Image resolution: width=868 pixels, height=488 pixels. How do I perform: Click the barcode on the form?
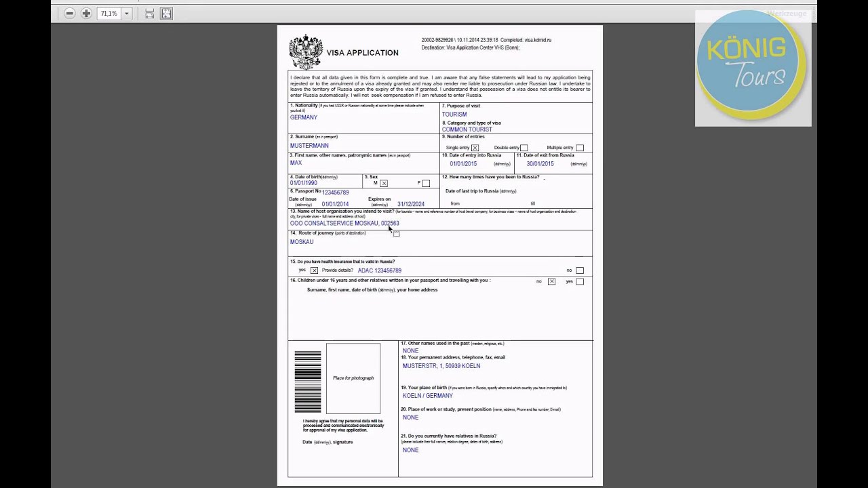click(x=308, y=382)
